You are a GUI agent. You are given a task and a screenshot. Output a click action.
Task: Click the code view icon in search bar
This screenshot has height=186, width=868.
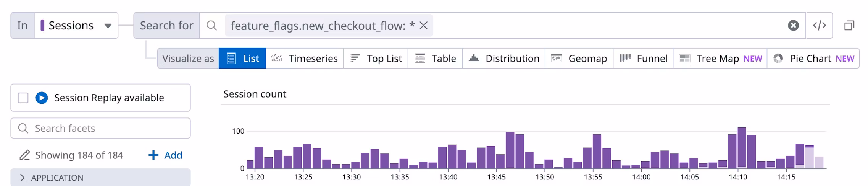click(x=819, y=26)
